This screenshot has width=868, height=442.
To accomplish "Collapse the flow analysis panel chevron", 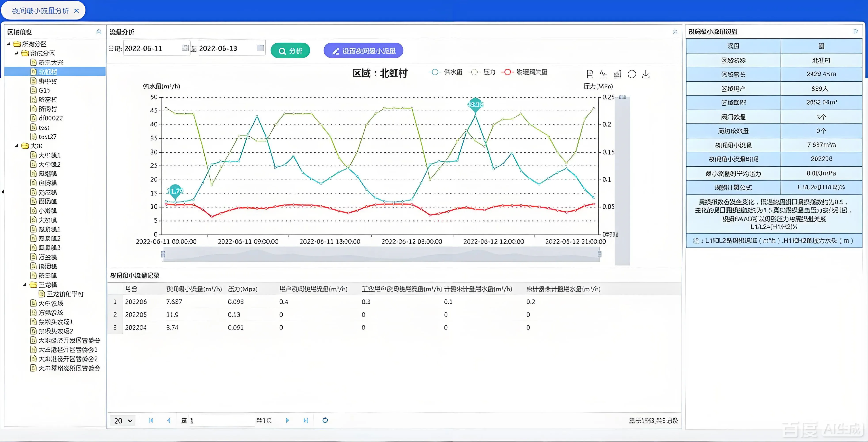I will click(x=675, y=32).
